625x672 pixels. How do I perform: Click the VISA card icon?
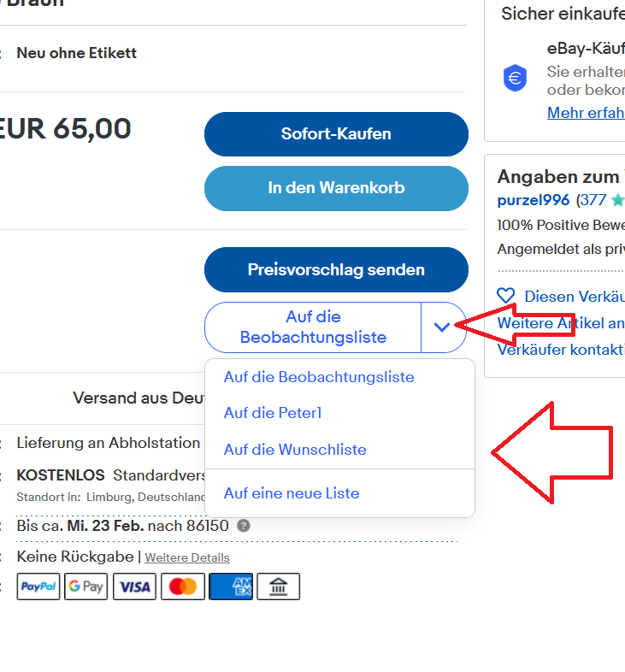pyautogui.click(x=134, y=587)
